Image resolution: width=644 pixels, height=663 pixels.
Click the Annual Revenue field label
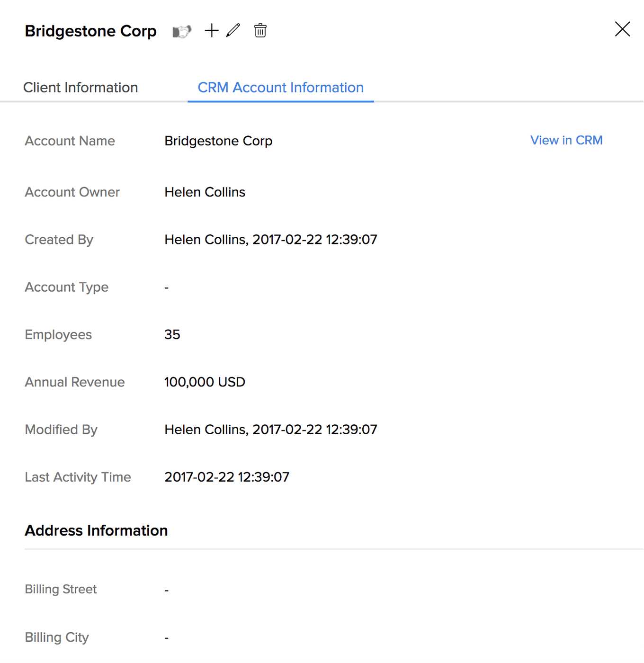(x=75, y=382)
